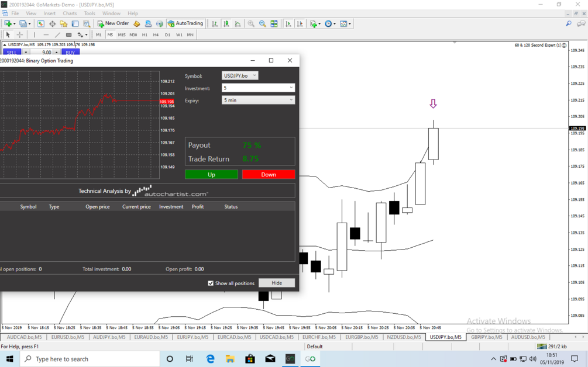
Task: Click the Hide button on the trading panel
Action: [x=276, y=282]
